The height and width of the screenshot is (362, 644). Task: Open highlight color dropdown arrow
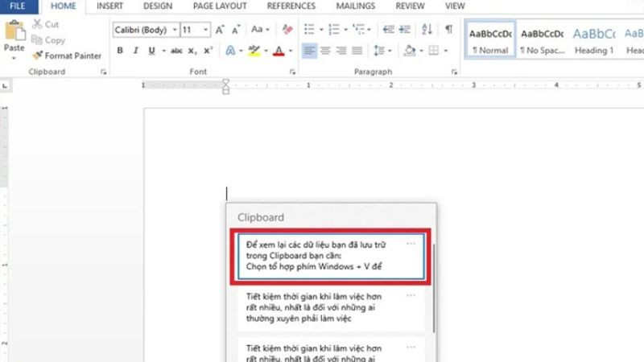coord(266,51)
